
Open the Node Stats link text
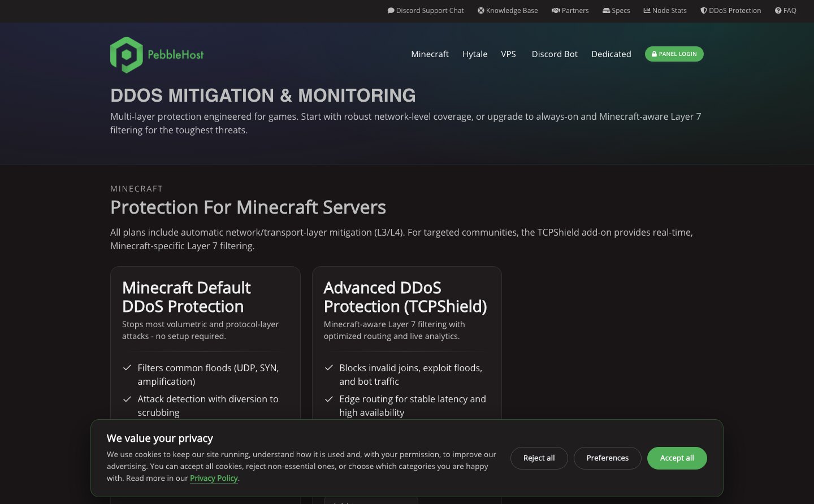669,11
